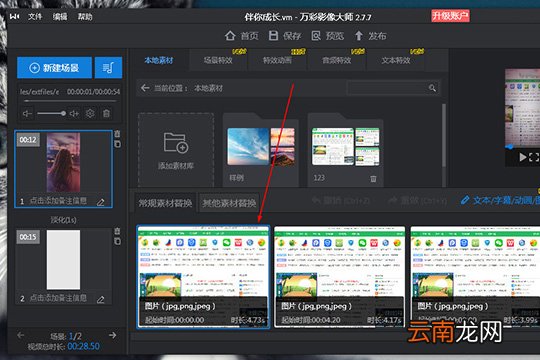Viewport: 540px width, 360px height.
Task: Open audio track settings gear
Action: [90, 113]
